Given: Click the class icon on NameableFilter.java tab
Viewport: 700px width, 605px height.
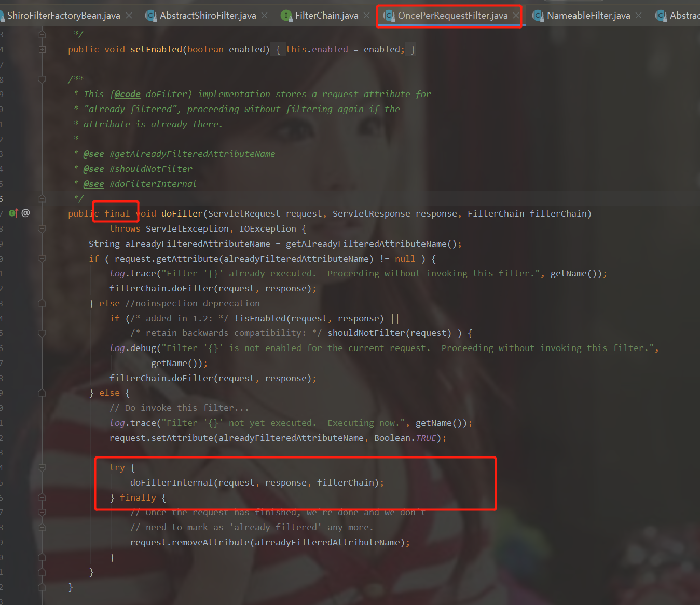Looking at the screenshot, I should click(x=538, y=16).
